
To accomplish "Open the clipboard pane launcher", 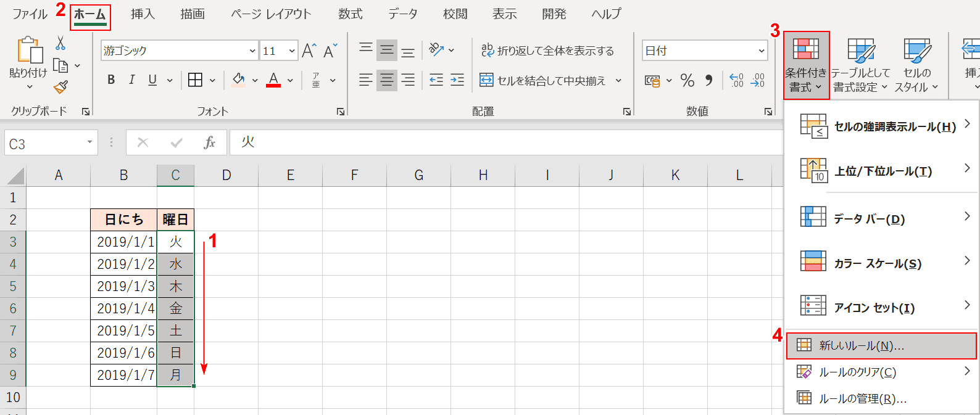I will pos(86,112).
